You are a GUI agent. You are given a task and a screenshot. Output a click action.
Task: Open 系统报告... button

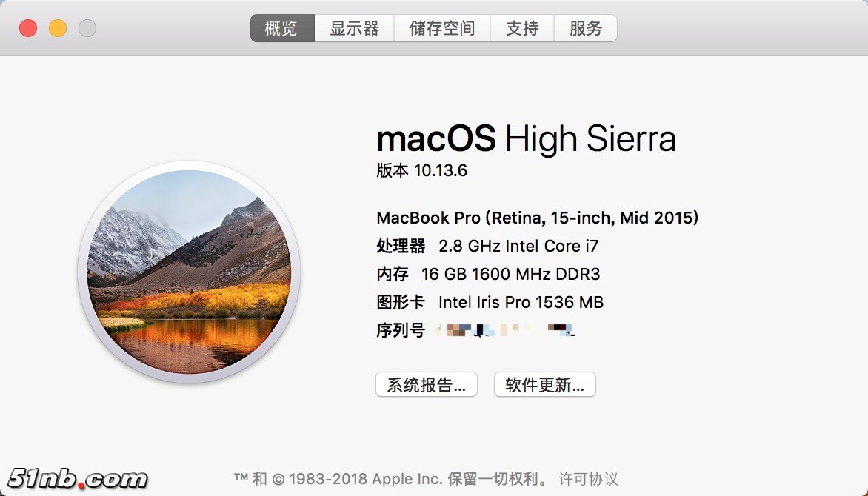[x=427, y=385]
